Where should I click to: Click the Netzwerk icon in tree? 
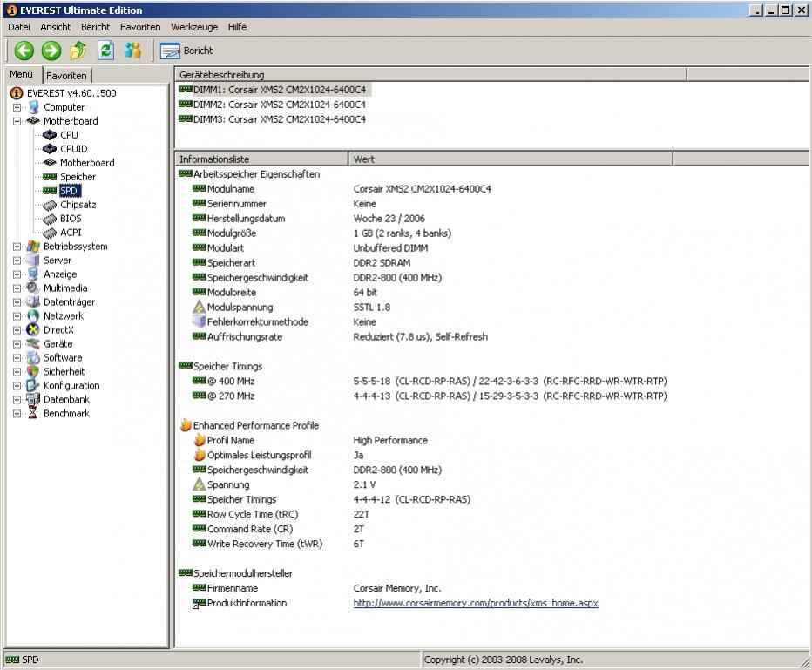pyautogui.click(x=33, y=316)
